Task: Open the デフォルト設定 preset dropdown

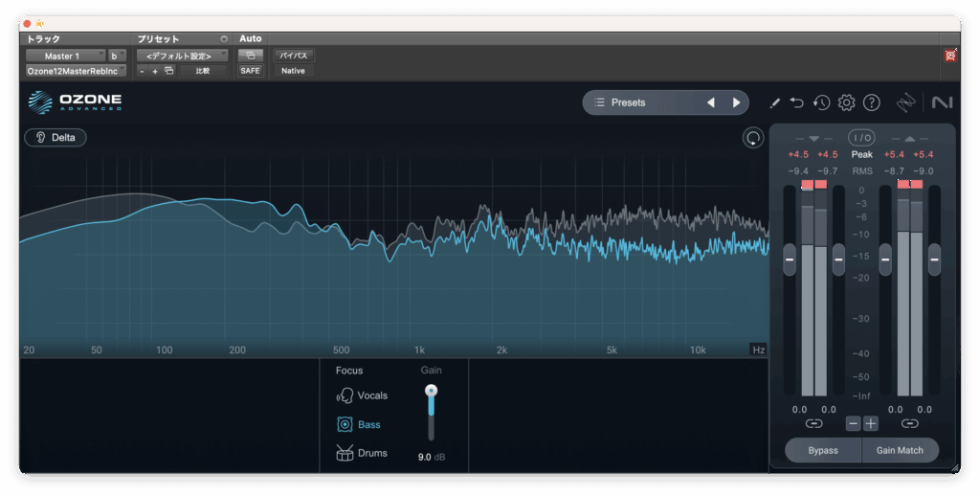Action: [182, 56]
